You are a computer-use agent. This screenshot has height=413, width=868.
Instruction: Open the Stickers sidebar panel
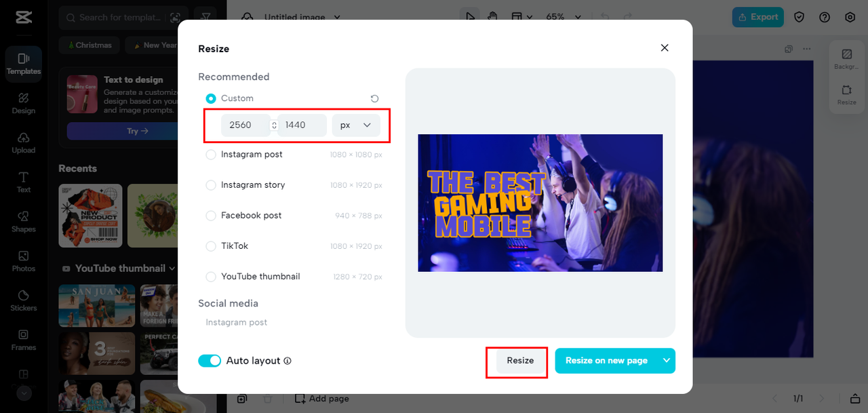click(x=24, y=300)
